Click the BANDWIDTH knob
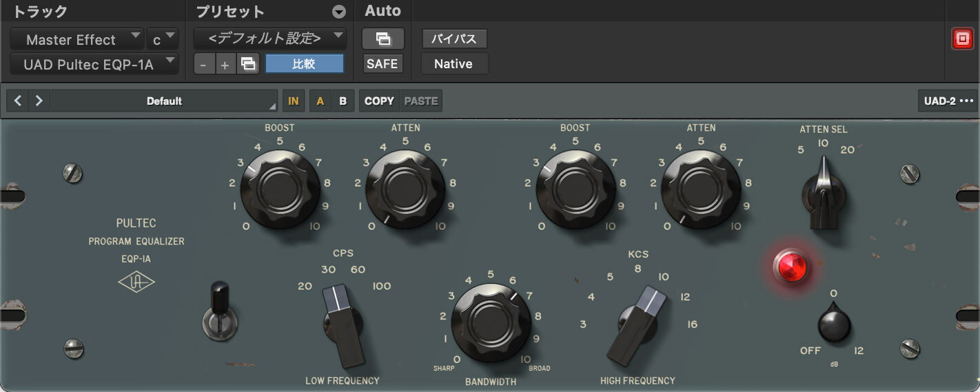This screenshot has height=392, width=980. pos(491,322)
